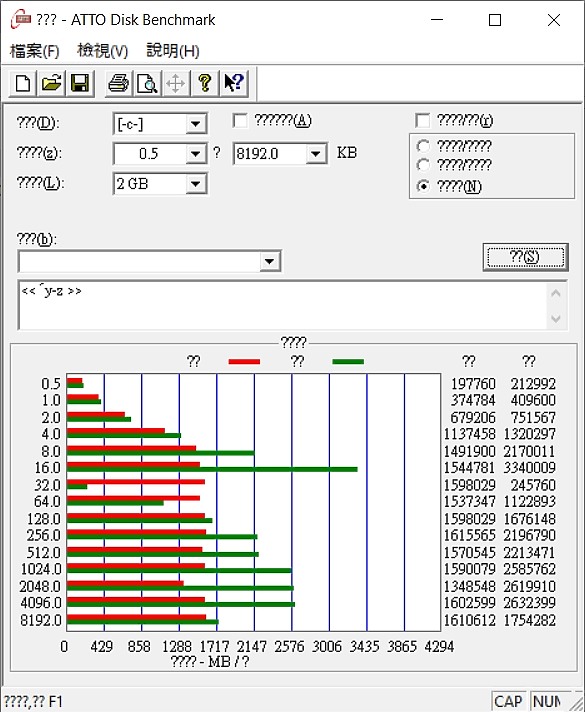Click axis label 4294
The width and height of the screenshot is (585, 712).
coord(439,646)
